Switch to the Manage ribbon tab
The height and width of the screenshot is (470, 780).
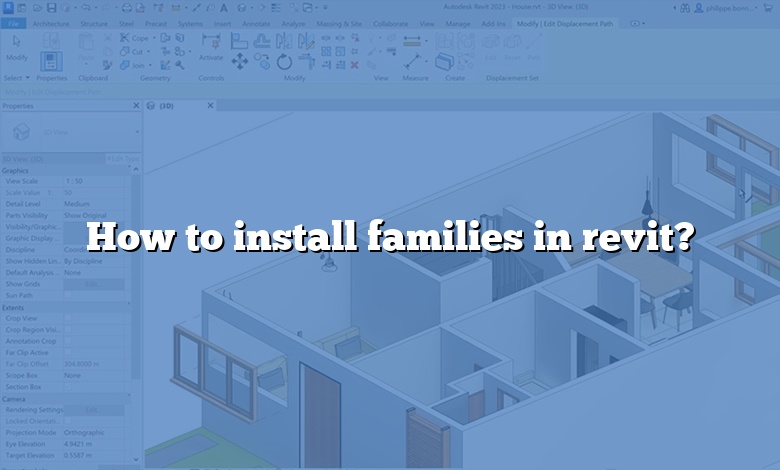[458, 24]
